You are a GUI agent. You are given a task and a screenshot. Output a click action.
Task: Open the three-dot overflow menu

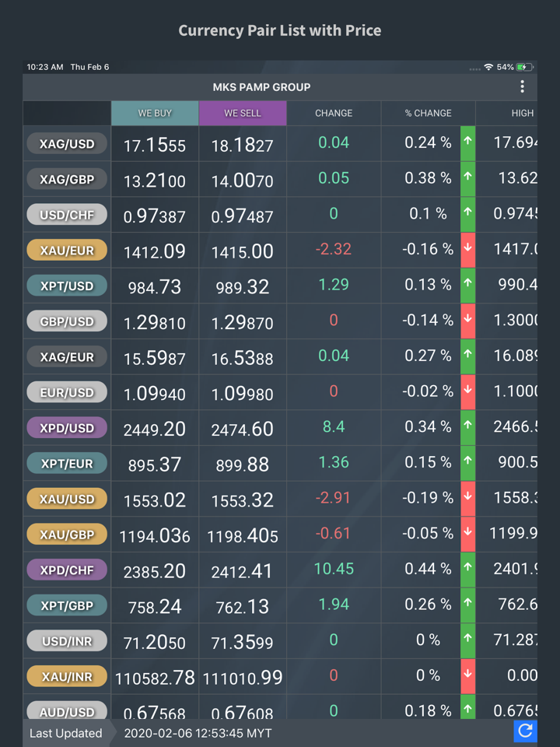(522, 87)
